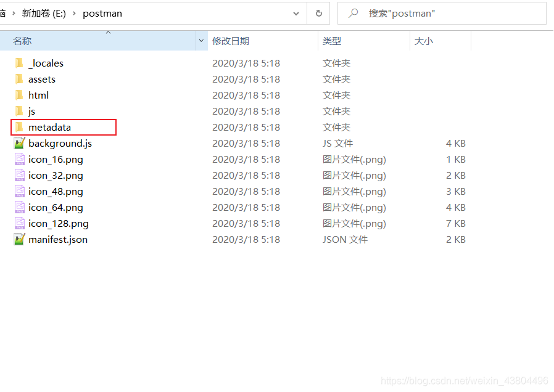
Task: Click the refresh button beside address bar
Action: tap(319, 14)
